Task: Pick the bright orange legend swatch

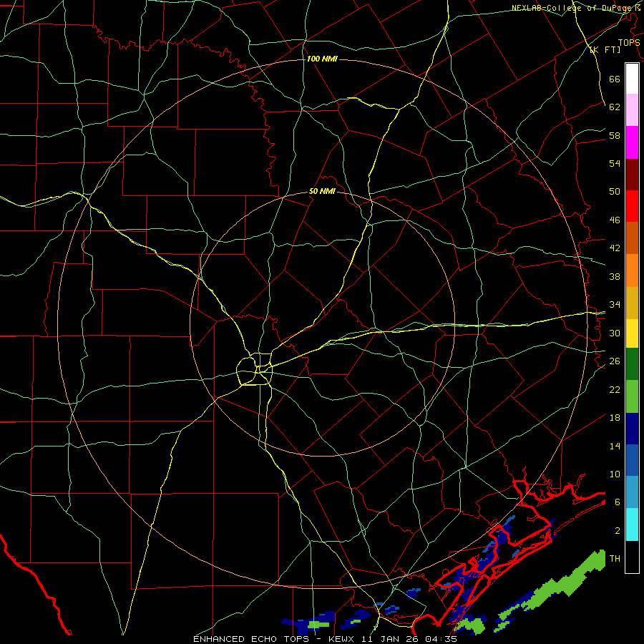Action: 632,270
